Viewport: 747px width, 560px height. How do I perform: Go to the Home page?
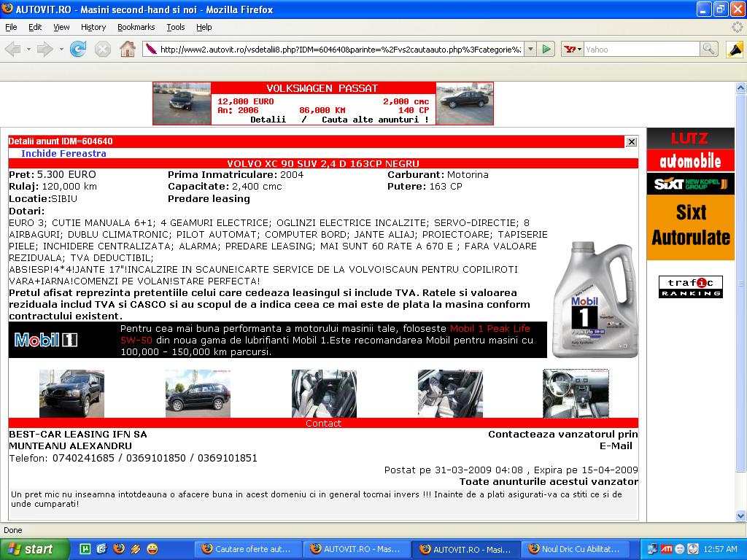(127, 49)
